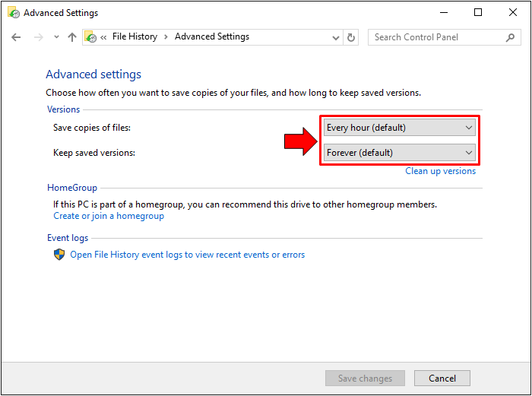Screen dimensions: 532x396
Task: Click the Advanced Settings breadcrumb
Action: 211,37
